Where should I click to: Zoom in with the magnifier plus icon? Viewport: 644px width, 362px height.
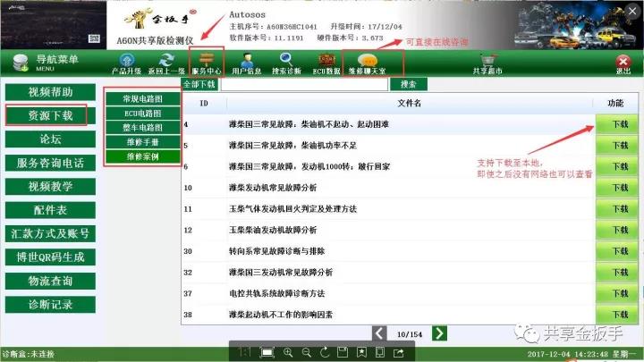point(288,352)
